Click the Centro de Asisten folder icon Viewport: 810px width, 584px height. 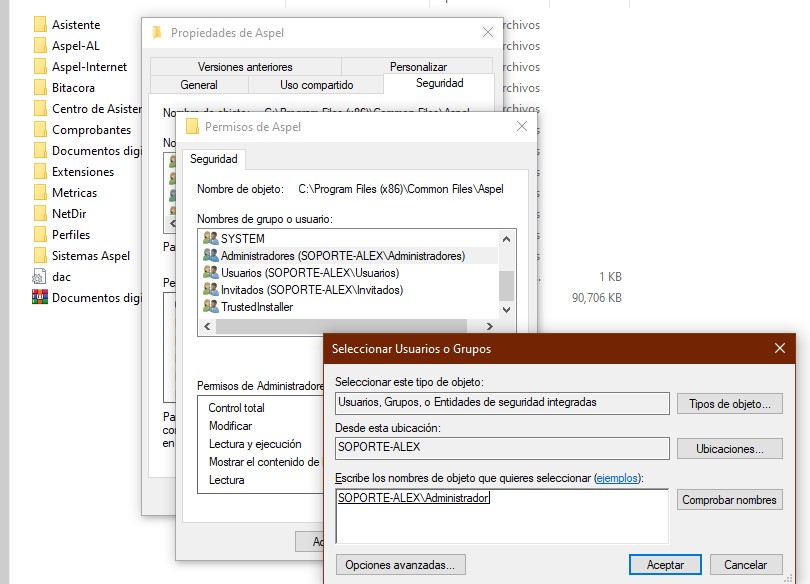40,108
